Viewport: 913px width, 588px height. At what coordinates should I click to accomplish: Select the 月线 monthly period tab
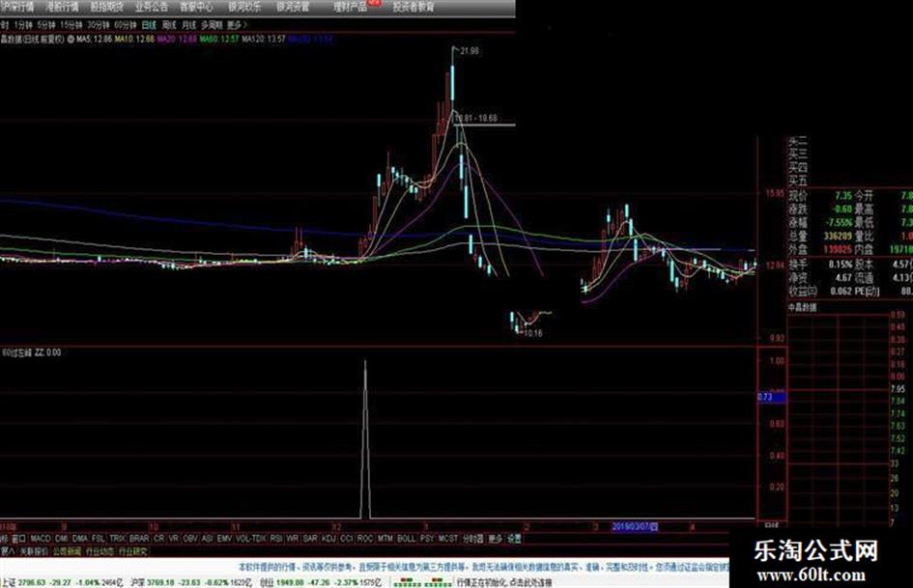(188, 25)
